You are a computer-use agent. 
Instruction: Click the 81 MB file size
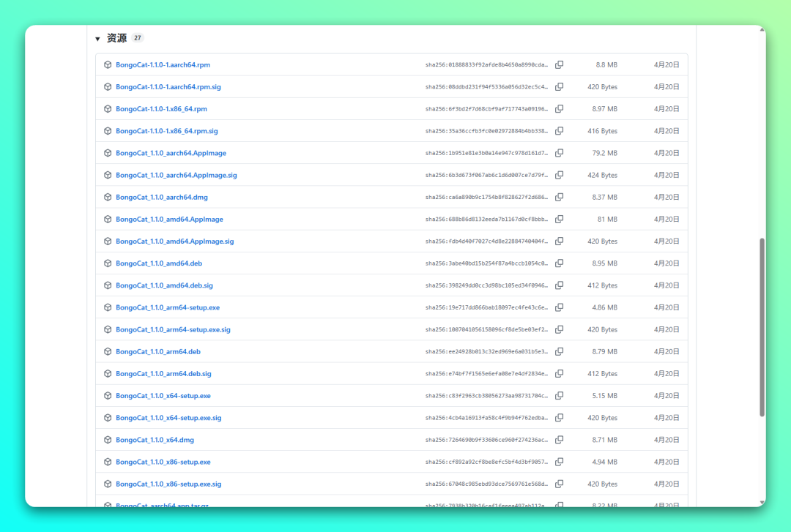coord(607,219)
